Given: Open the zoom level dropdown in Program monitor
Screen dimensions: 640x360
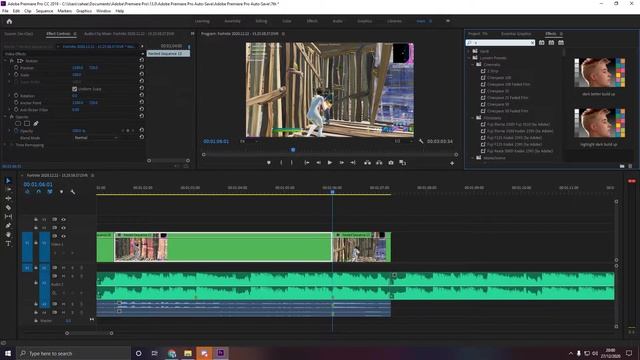Looking at the screenshot, I should pos(248,141).
